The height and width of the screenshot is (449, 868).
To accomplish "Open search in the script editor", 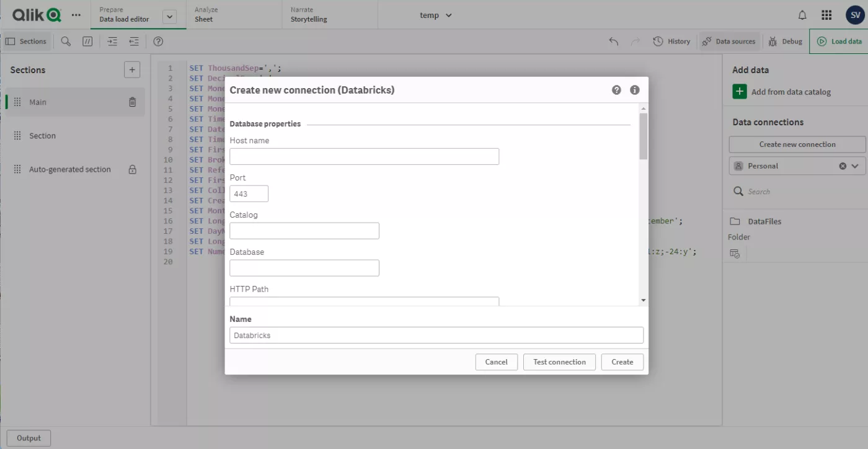I will pos(65,41).
